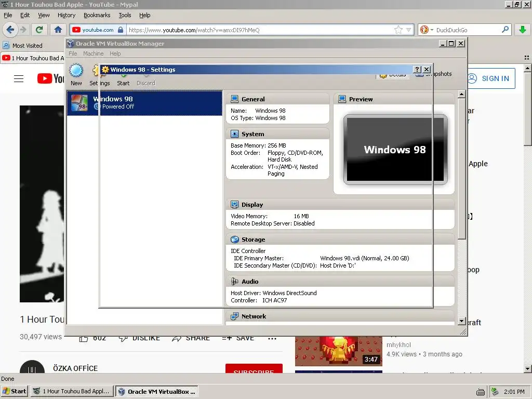Open the browser View menu
The image size is (532, 399).
(44, 15)
